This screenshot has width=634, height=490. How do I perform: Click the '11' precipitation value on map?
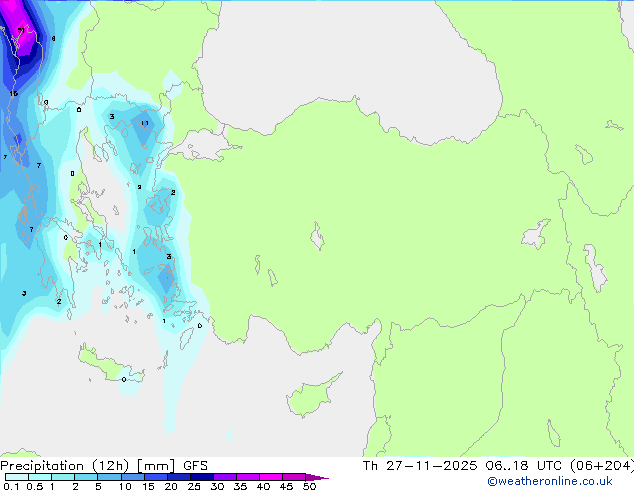coord(145,123)
